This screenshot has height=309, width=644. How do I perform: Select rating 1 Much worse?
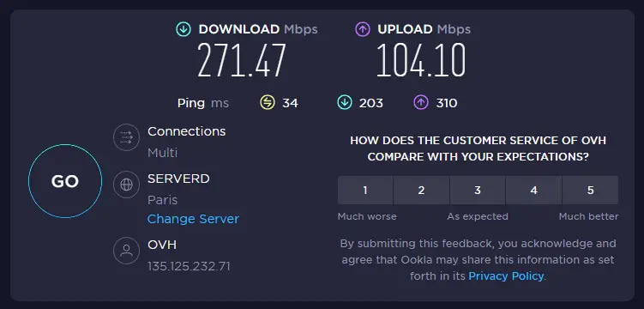pyautogui.click(x=365, y=191)
